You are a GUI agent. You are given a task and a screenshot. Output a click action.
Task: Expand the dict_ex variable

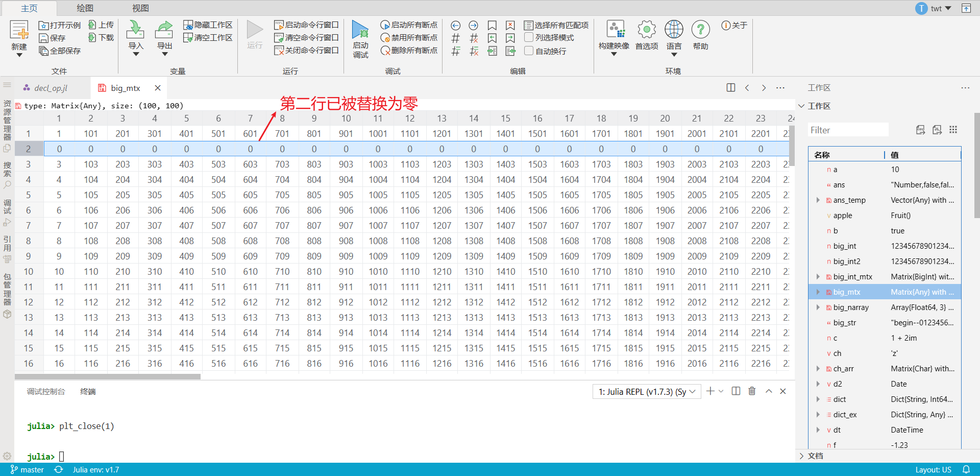pyautogui.click(x=818, y=415)
